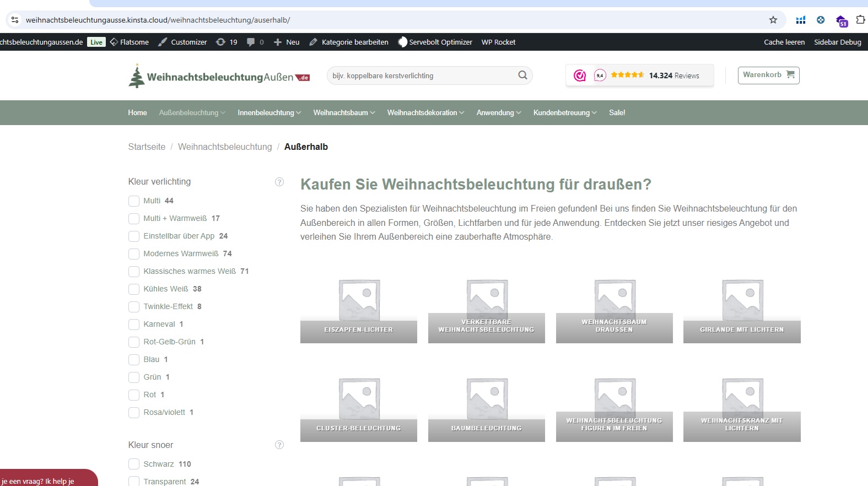Check the Multi color filter
Screen dimensions: 868x486
tap(134, 201)
